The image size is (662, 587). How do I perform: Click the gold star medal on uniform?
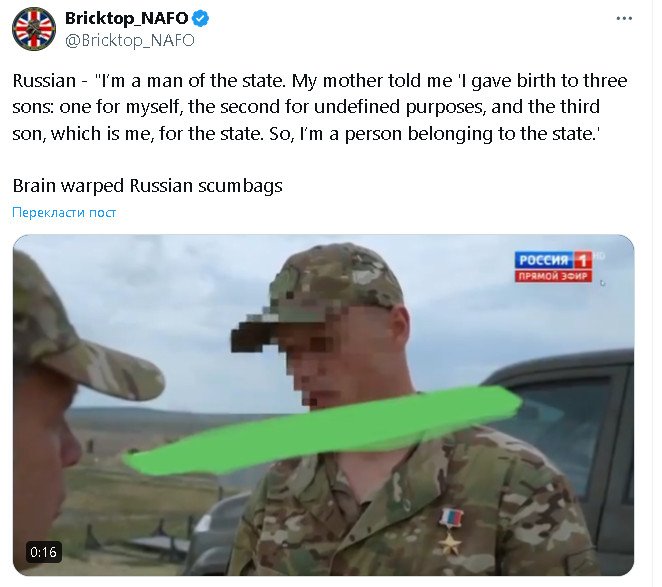[x=450, y=543]
